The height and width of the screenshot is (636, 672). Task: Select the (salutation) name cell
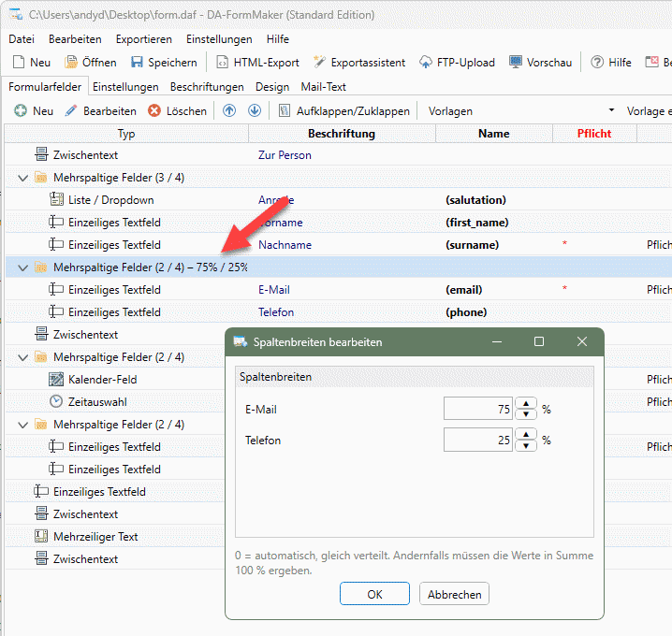(475, 199)
